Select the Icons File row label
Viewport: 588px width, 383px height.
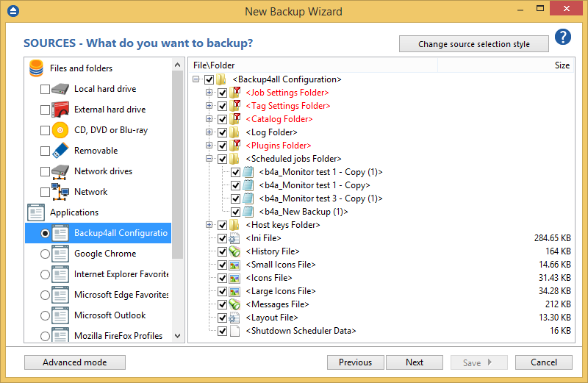tap(269, 278)
